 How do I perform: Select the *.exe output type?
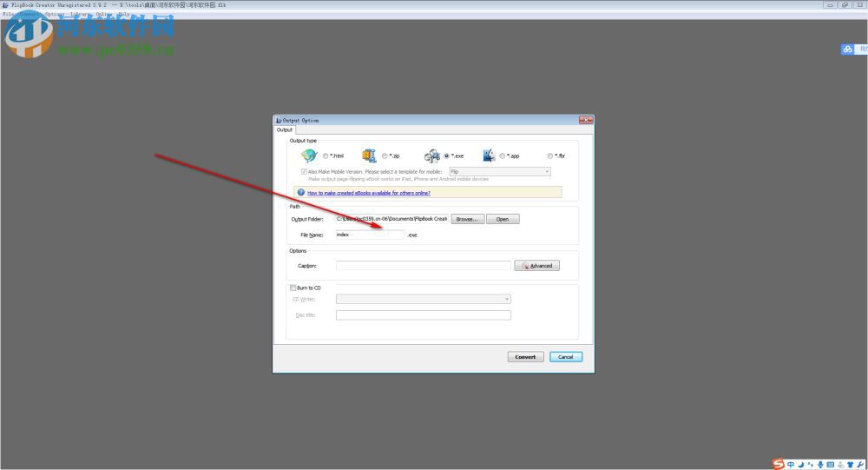[447, 156]
